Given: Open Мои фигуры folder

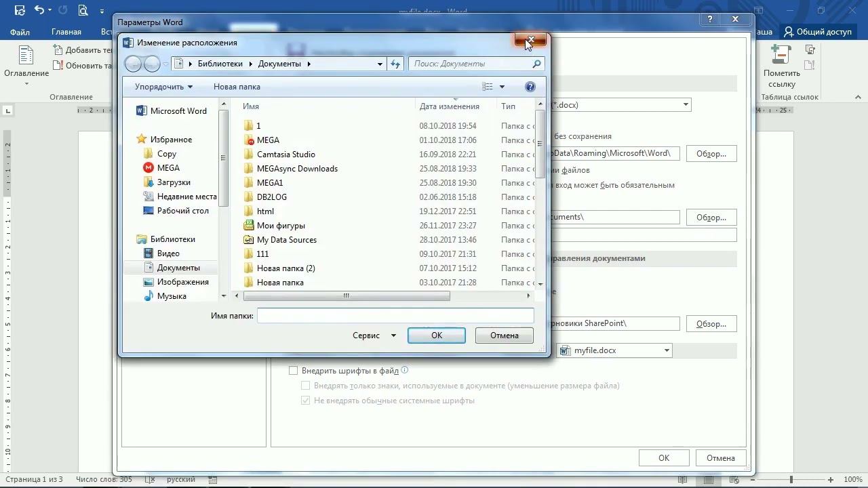Looking at the screenshot, I should tap(281, 226).
